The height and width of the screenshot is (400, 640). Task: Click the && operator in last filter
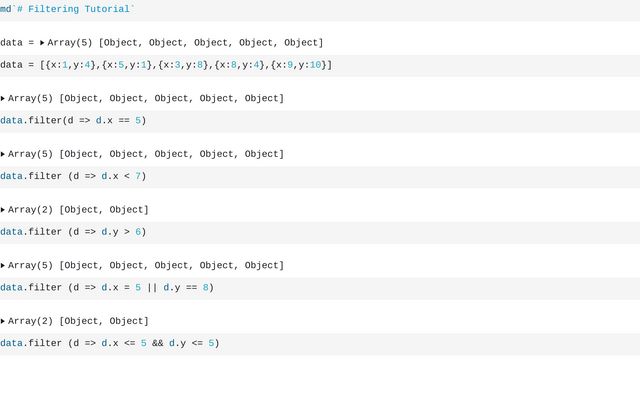click(x=158, y=343)
